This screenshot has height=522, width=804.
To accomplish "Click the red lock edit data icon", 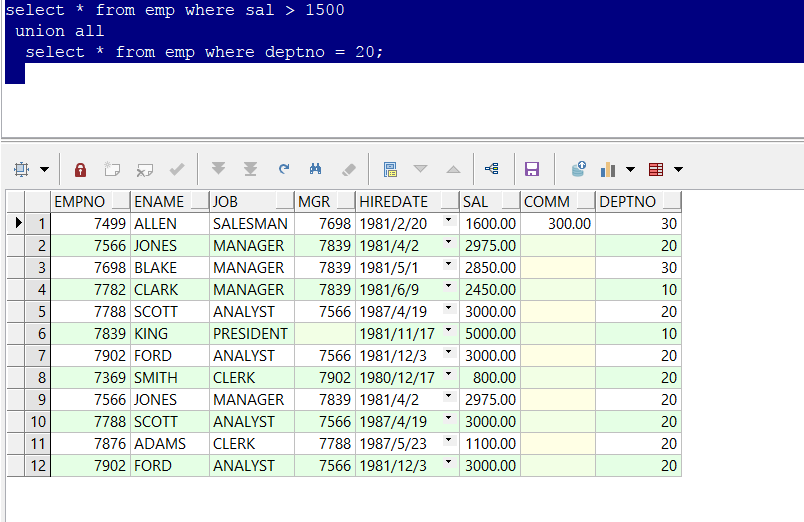I will pos(81,169).
